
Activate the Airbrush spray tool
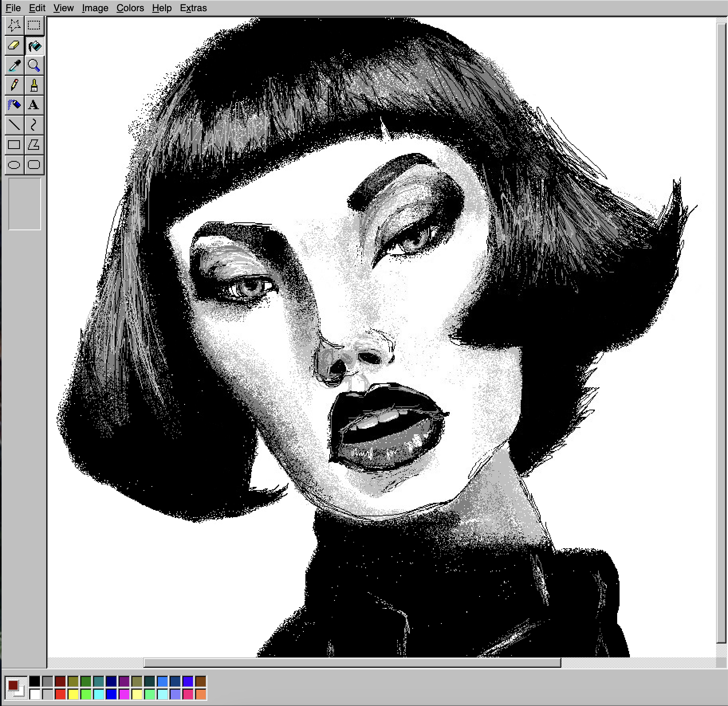click(14, 105)
